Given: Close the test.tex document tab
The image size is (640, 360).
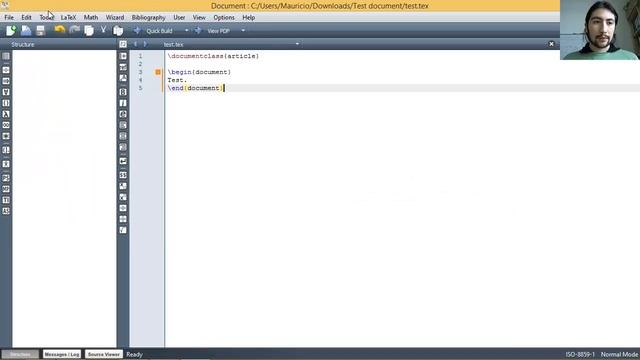Looking at the screenshot, I should click(x=551, y=44).
